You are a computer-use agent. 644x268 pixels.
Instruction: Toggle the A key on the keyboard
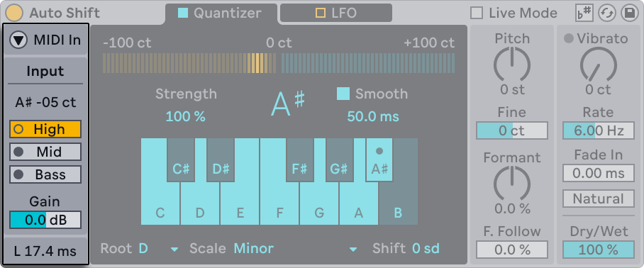[359, 203]
